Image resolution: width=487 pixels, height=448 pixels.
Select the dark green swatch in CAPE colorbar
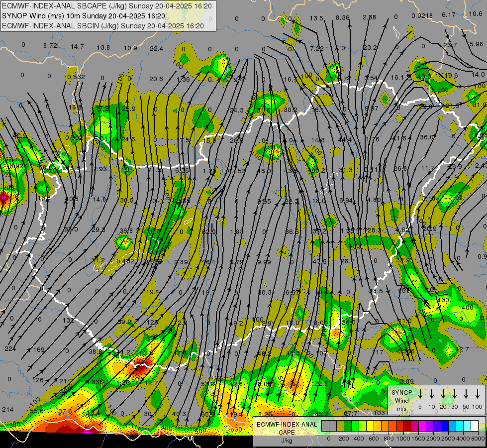(348, 426)
